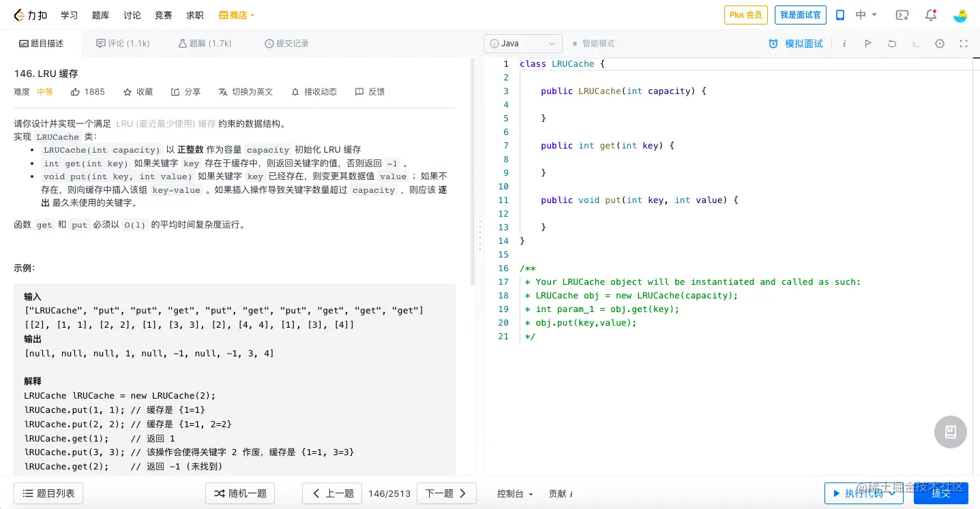Viewport: 980px width, 509px height.
Task: Toggle fullscreen editor mode
Action: coord(964,44)
